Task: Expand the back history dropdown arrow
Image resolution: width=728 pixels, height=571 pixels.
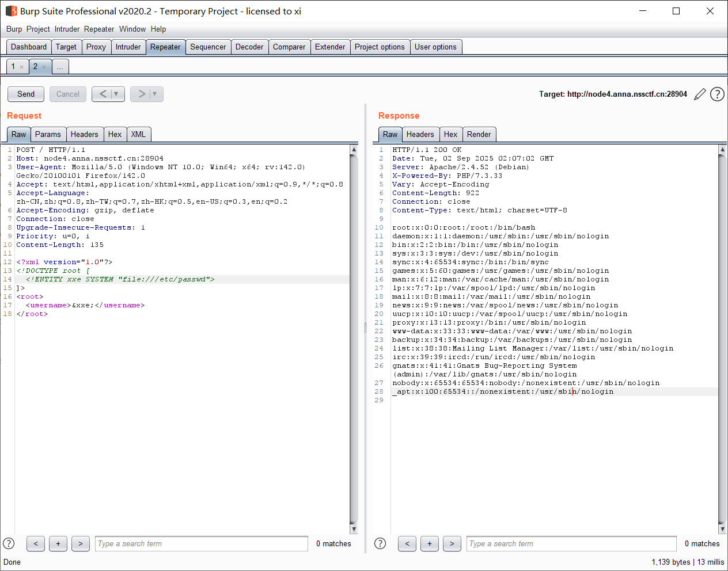Action: [x=117, y=94]
